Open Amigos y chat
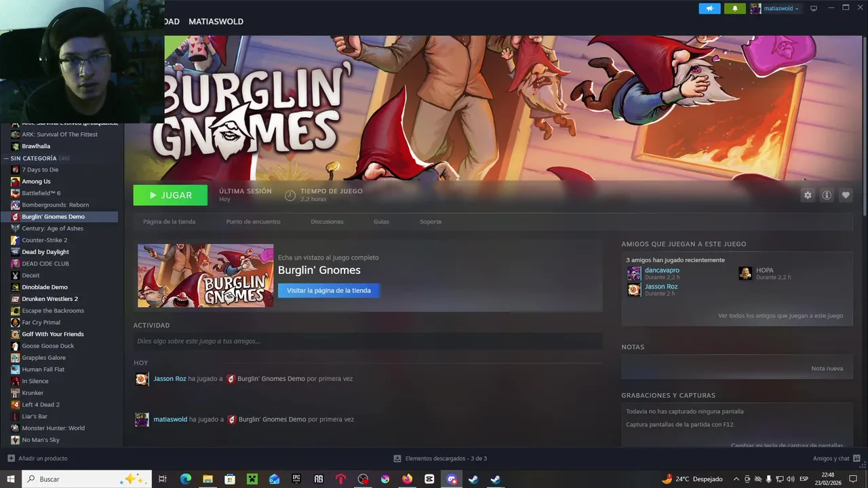 tap(831, 459)
